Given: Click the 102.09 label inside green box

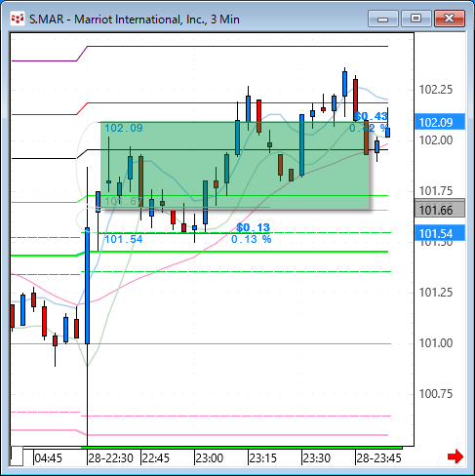Looking at the screenshot, I should [124, 128].
